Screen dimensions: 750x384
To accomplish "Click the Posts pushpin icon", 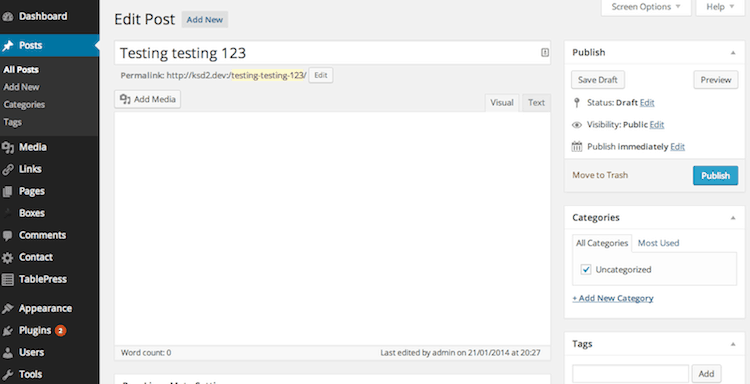I will point(8,45).
